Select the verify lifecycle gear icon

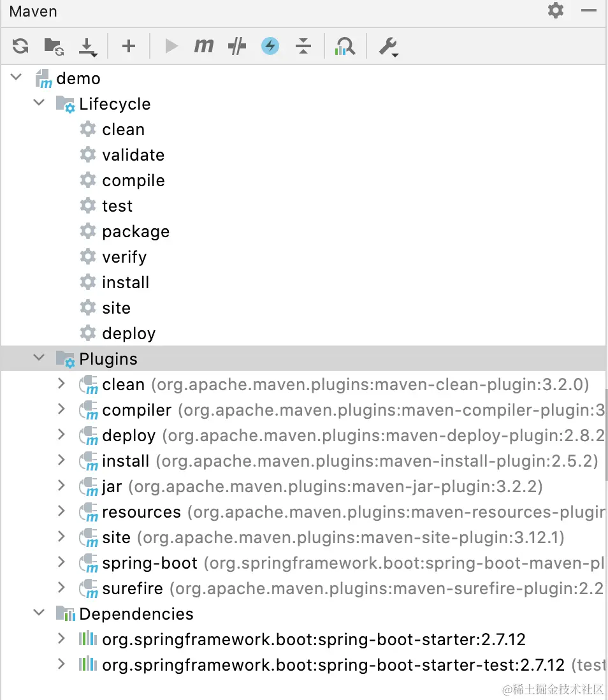[x=88, y=256]
